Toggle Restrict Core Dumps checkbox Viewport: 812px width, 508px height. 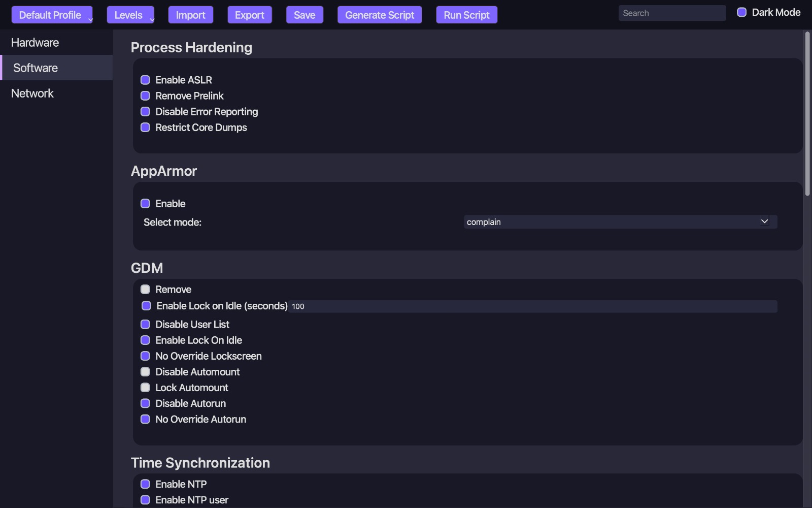(x=145, y=127)
